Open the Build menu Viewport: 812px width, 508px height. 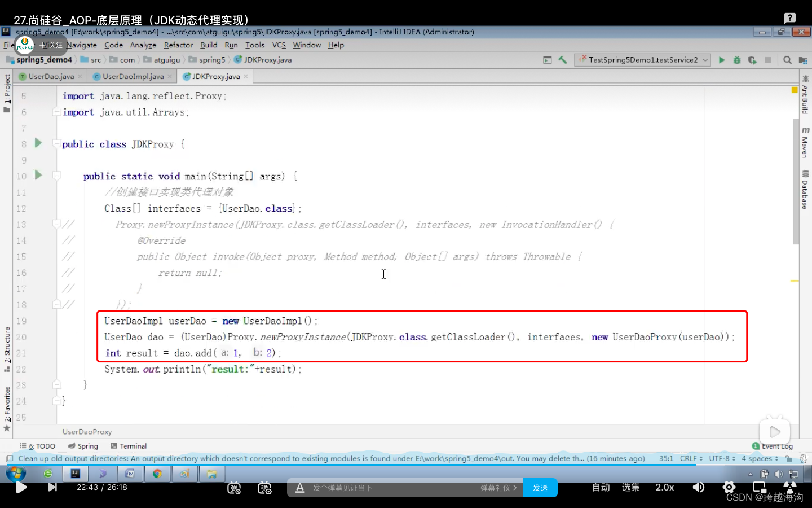tap(209, 45)
